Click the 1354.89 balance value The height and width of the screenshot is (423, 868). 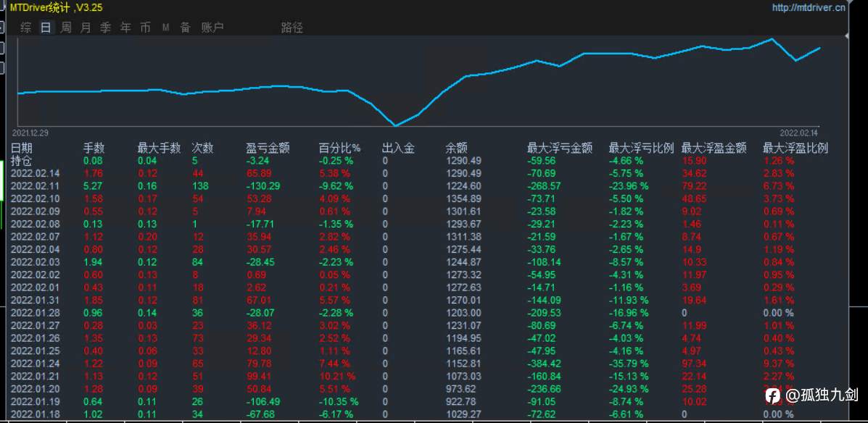tap(464, 198)
